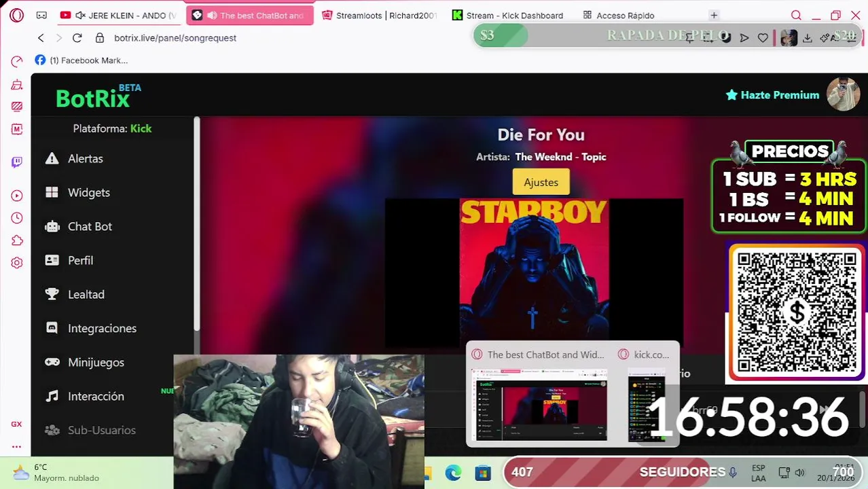Click the STARBOY album cover
868x489 pixels.
534,273
